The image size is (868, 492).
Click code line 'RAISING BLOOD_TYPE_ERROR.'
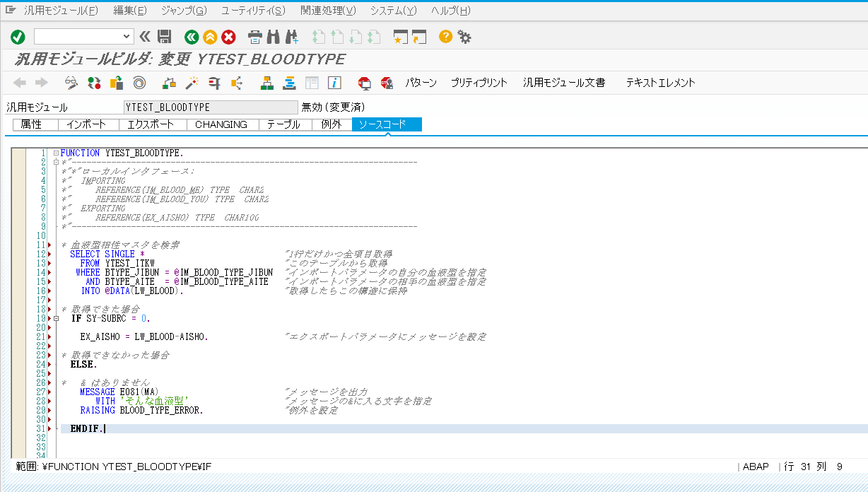(x=141, y=411)
